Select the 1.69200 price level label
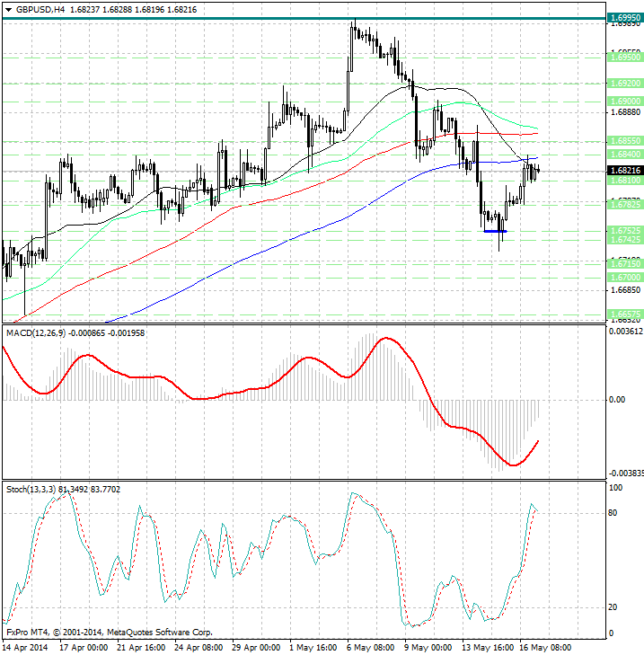Image resolution: width=644 pixels, height=655 pixels. point(625,84)
